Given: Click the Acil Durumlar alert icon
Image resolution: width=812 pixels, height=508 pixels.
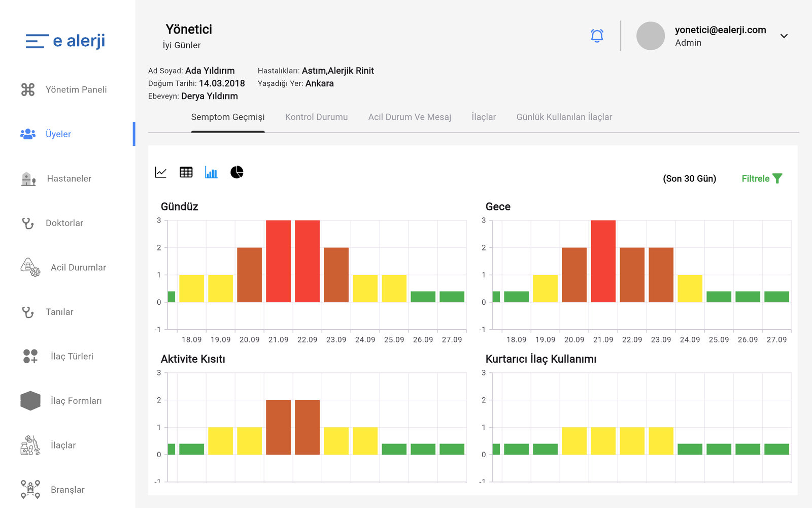Looking at the screenshot, I should [30, 267].
